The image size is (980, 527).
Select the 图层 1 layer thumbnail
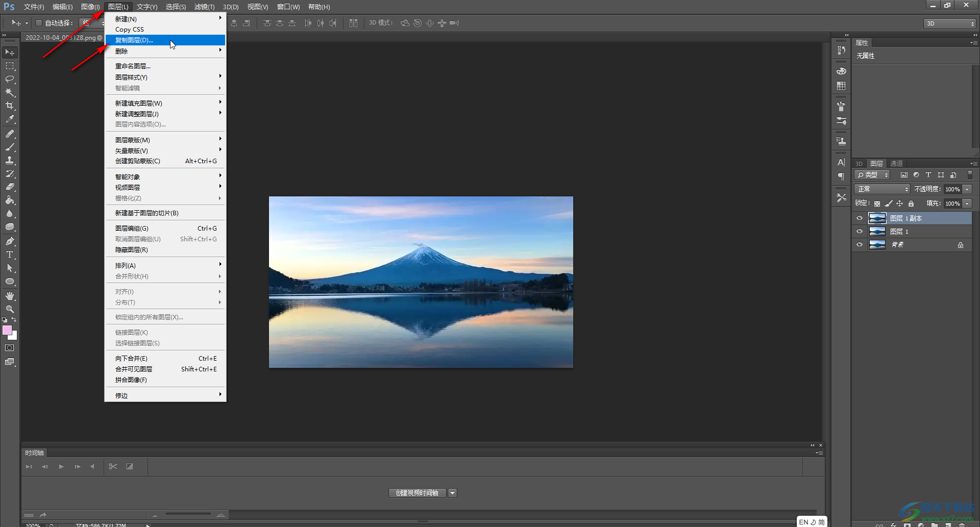coord(877,232)
